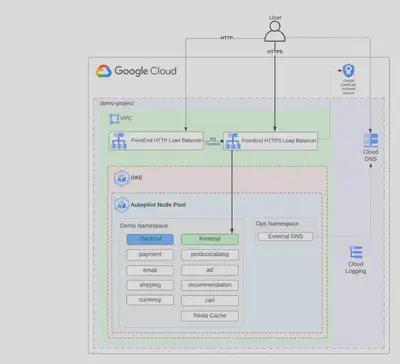Viewport: 400px width, 364px height.
Task: Click the blue checkout service box
Action: [x=150, y=239]
